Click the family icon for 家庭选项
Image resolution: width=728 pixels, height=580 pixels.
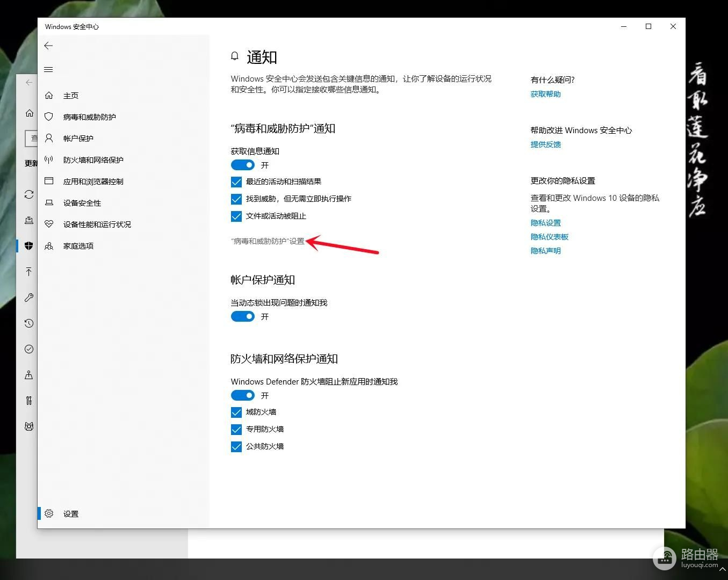tap(49, 245)
